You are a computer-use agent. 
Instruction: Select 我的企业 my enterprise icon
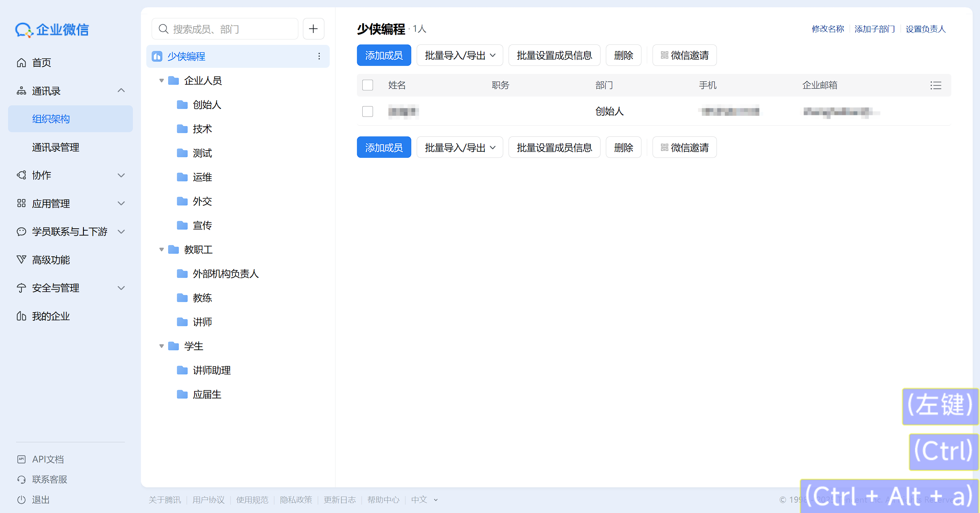click(21, 316)
